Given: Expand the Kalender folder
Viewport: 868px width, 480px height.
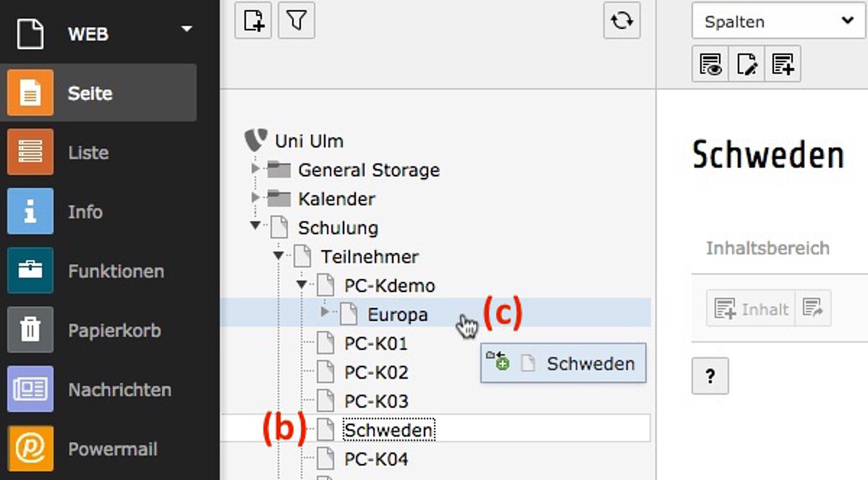Looking at the screenshot, I should click(255, 198).
